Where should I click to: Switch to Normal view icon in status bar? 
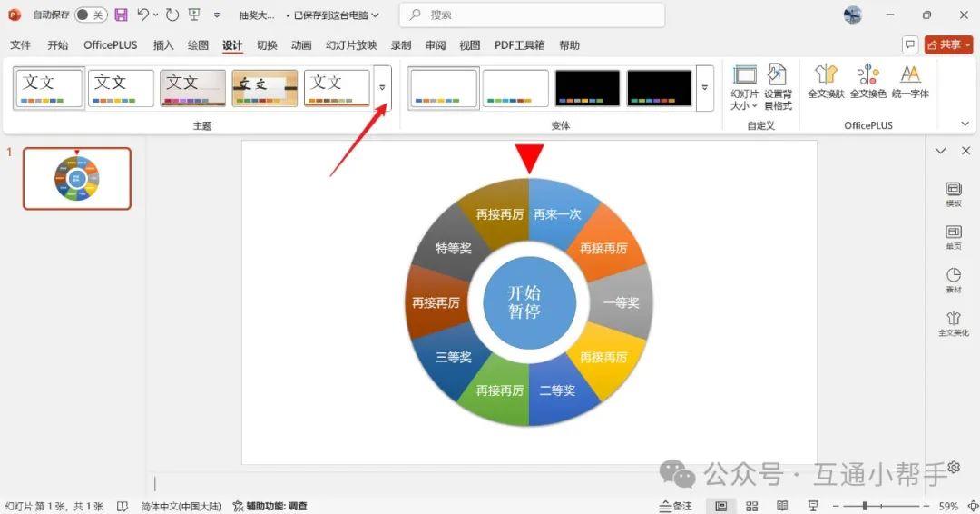721,506
